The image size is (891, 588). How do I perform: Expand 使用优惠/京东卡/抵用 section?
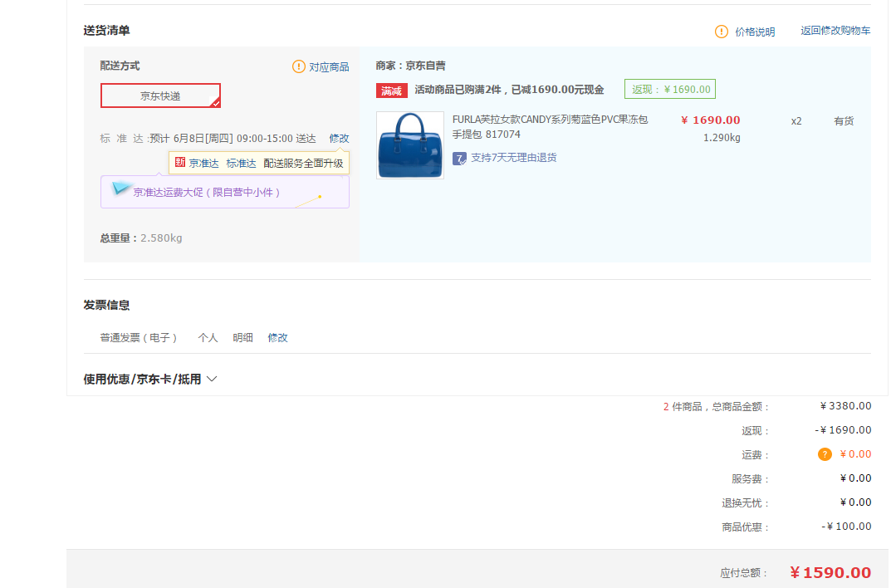click(x=150, y=379)
